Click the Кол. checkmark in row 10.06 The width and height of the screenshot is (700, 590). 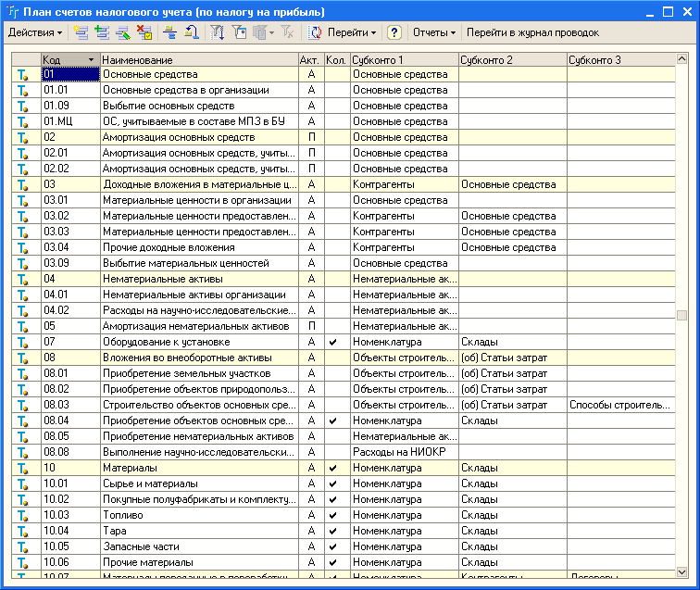[332, 562]
